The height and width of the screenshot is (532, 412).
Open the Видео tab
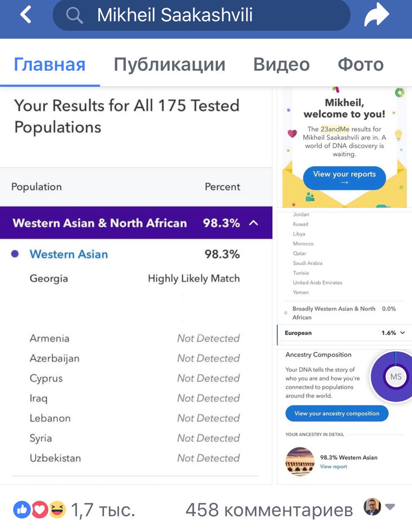[281, 64]
